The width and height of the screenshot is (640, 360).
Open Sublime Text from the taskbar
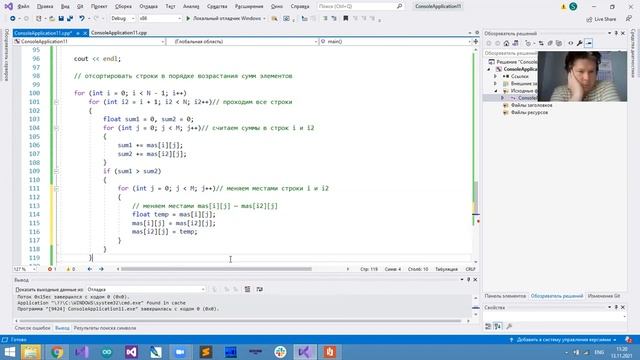(x=206, y=352)
